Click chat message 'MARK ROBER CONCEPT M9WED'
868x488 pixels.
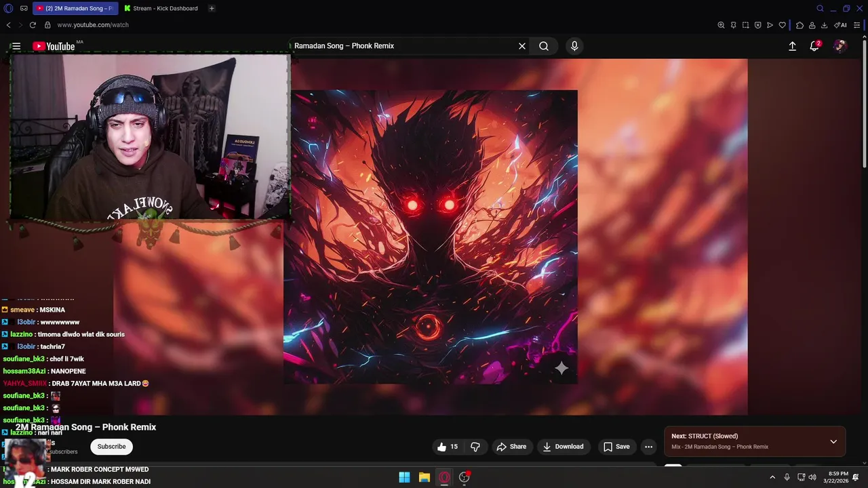pyautogui.click(x=100, y=469)
